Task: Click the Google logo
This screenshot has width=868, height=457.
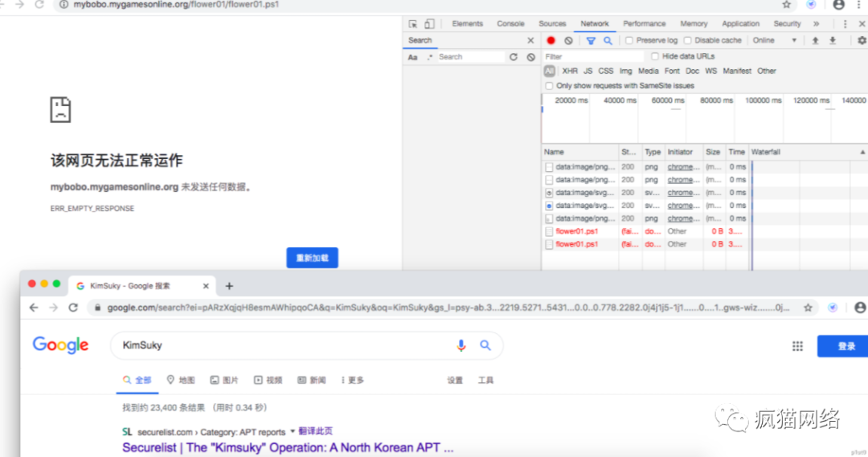Action: click(x=60, y=345)
